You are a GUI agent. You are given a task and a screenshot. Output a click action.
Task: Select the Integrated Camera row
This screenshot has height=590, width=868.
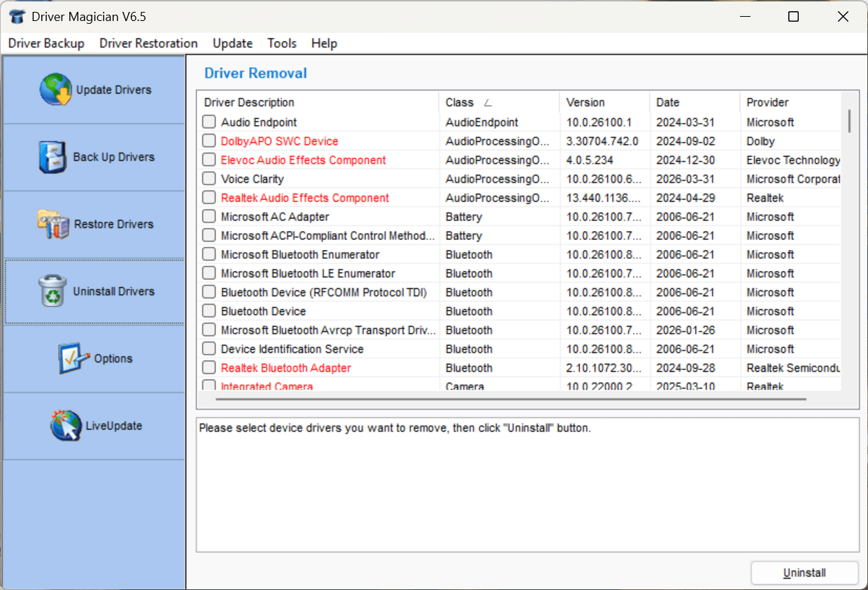[519, 386]
